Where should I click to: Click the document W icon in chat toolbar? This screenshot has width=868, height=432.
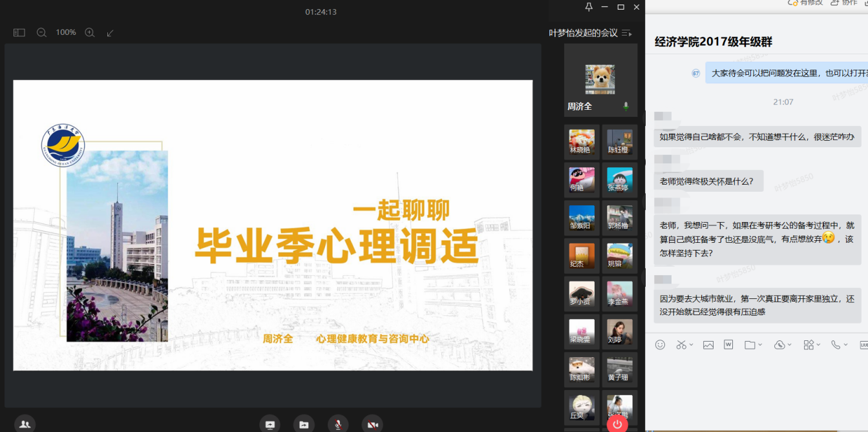[728, 345]
